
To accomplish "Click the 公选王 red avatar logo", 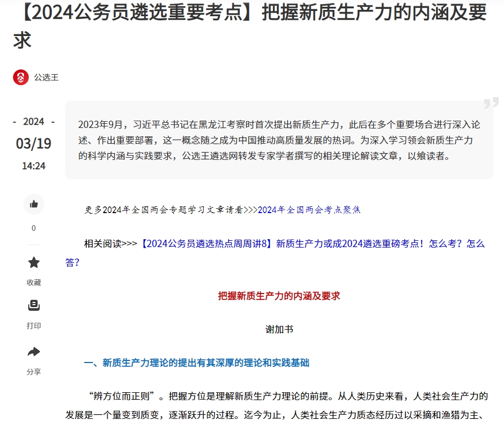I will 21,77.
